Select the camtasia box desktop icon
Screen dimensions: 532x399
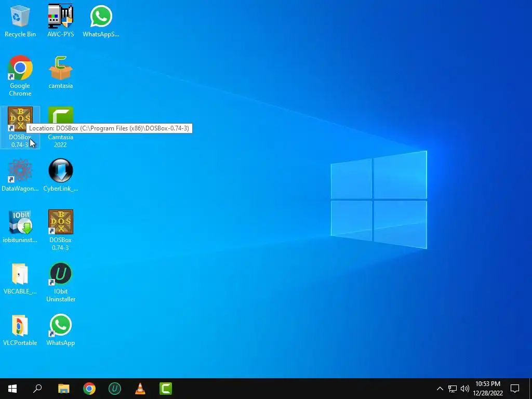[60, 73]
